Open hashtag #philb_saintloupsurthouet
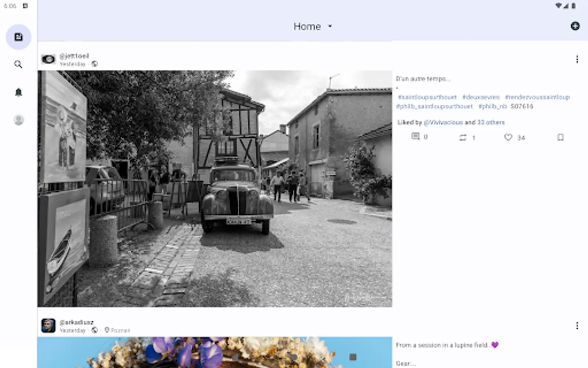 pyautogui.click(x=434, y=106)
